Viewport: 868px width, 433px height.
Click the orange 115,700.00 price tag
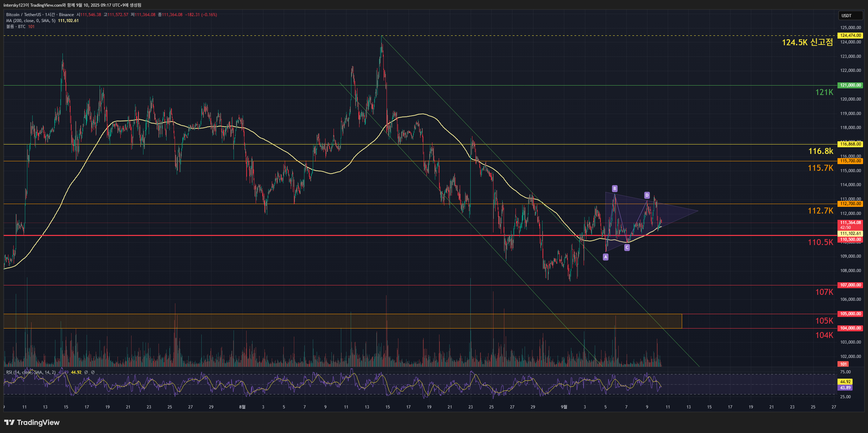tap(850, 161)
